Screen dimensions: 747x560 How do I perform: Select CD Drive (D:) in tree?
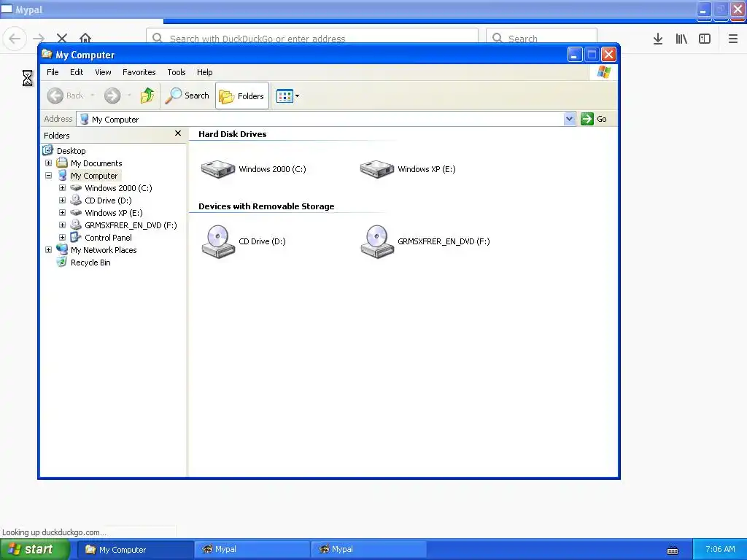[x=108, y=201]
